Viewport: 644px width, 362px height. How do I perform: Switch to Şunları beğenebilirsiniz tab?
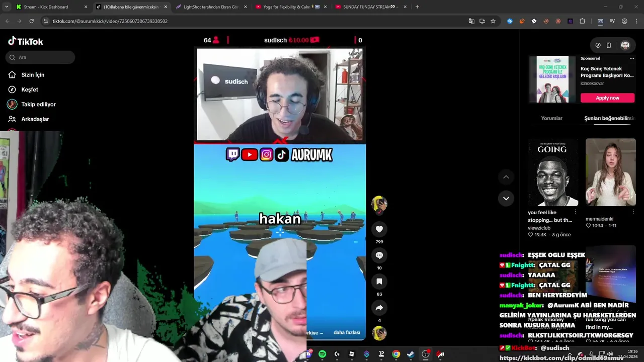[609, 118]
